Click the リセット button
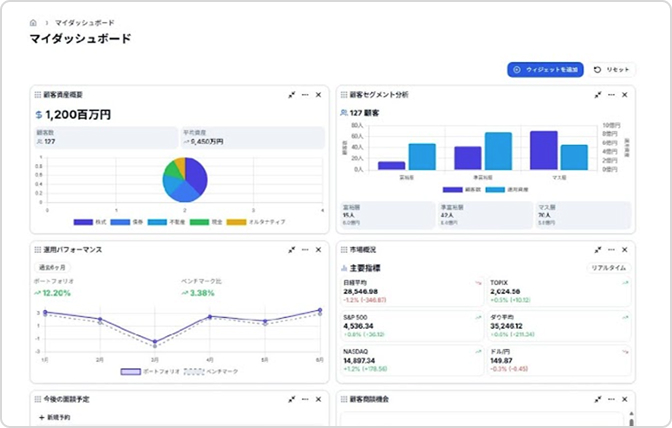Viewport: 672px width, 428px height. click(x=613, y=69)
